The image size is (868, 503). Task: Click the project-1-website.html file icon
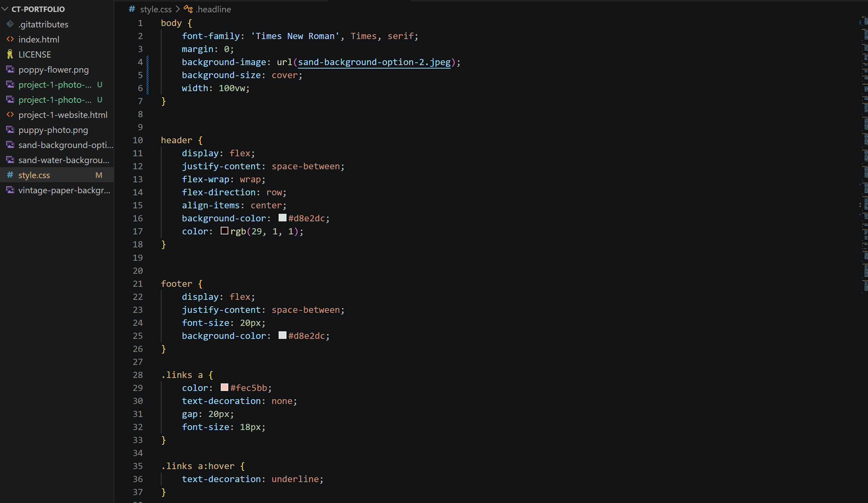[x=10, y=114]
